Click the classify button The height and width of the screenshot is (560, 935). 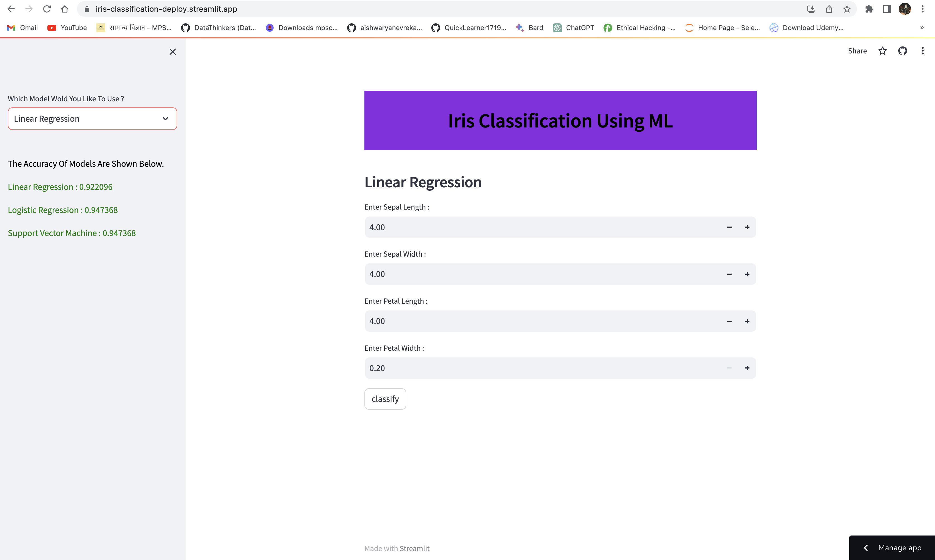point(385,399)
